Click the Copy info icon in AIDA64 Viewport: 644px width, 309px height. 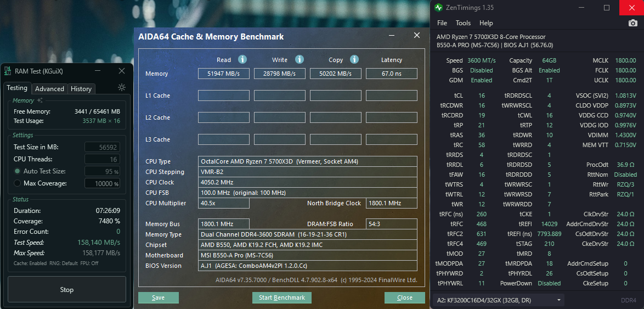[354, 60]
